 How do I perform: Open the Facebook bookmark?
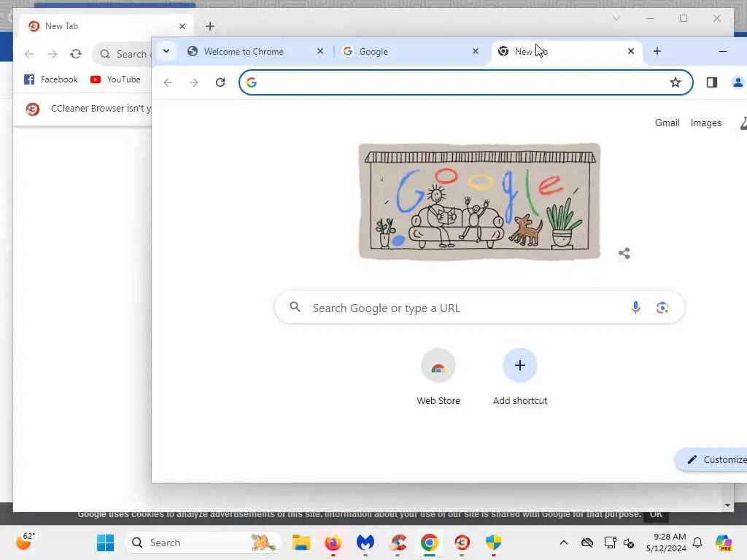tap(50, 79)
